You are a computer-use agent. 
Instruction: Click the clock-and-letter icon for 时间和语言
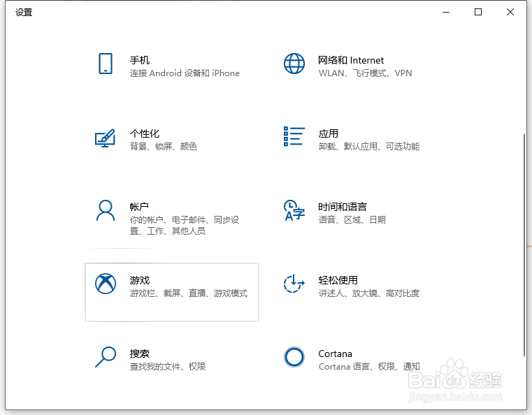click(x=294, y=210)
